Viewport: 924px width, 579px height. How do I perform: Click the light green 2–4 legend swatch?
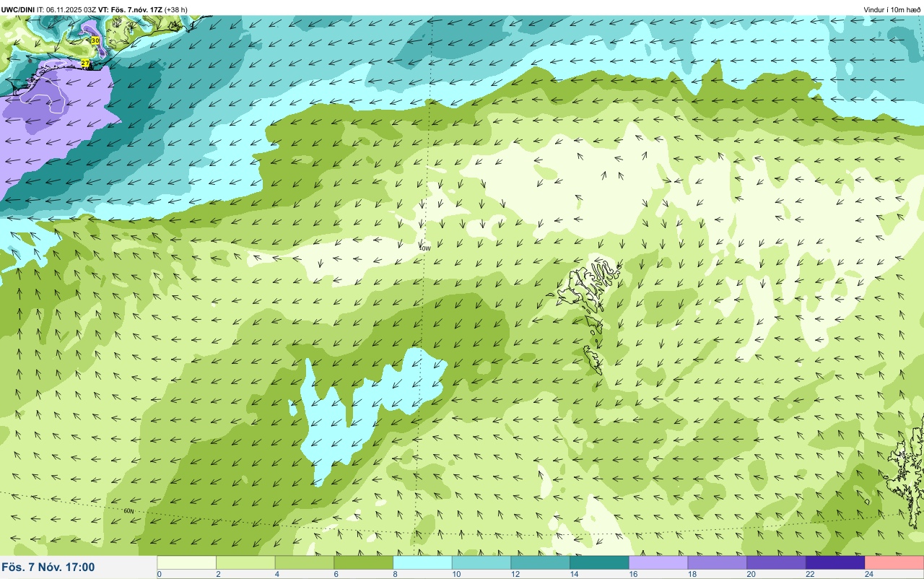click(245, 562)
